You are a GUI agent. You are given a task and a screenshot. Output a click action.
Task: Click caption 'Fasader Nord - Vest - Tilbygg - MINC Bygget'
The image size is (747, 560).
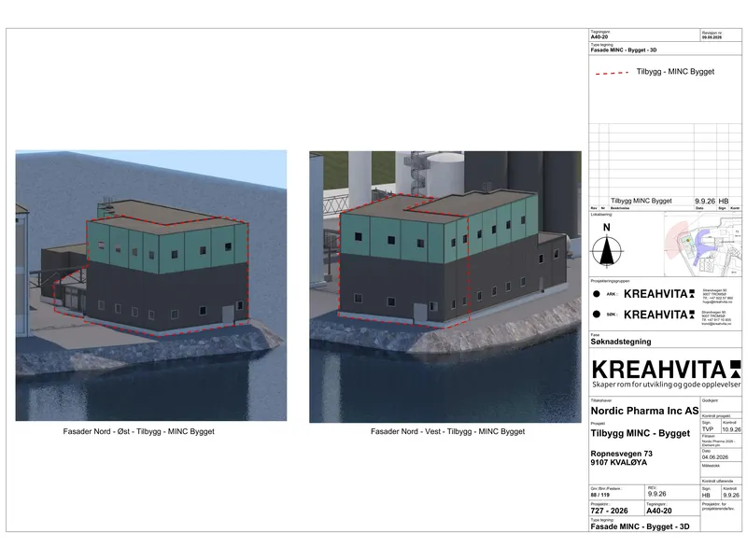pyautogui.click(x=448, y=431)
